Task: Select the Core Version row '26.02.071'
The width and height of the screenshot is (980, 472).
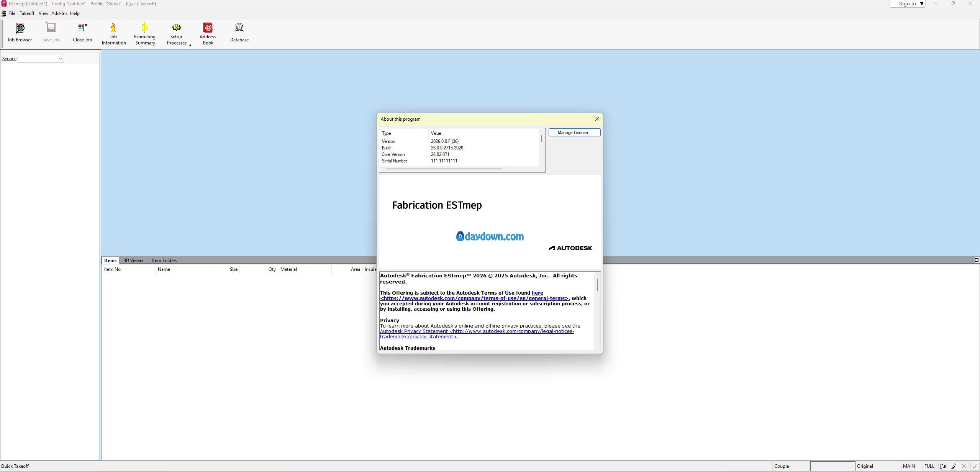Action: 459,154
